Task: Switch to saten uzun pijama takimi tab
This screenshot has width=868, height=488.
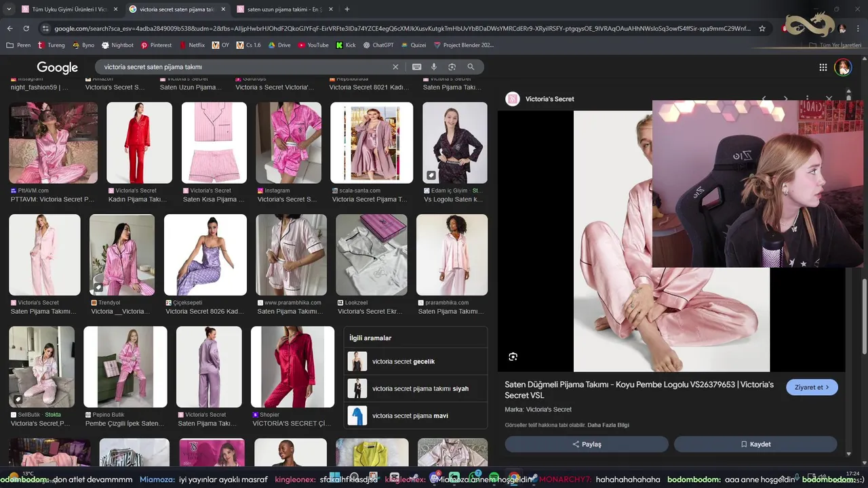Action: 285,9
